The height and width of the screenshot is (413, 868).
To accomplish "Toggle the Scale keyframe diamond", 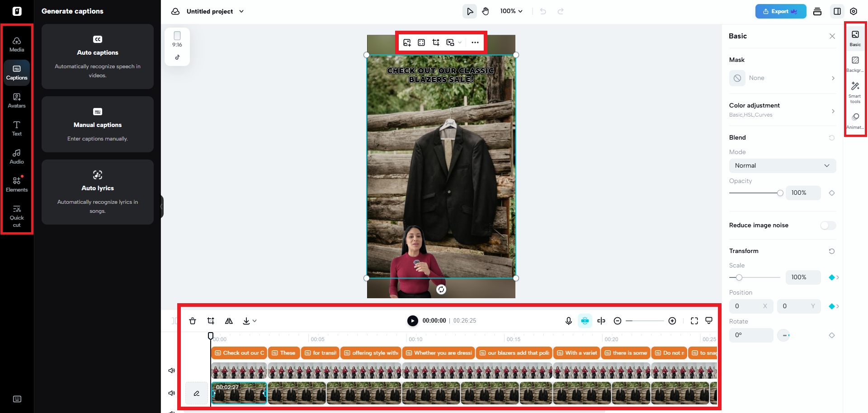I will pos(832,277).
